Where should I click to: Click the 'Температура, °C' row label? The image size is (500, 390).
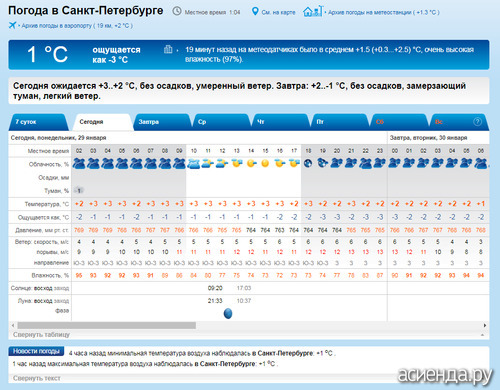pos(47,204)
